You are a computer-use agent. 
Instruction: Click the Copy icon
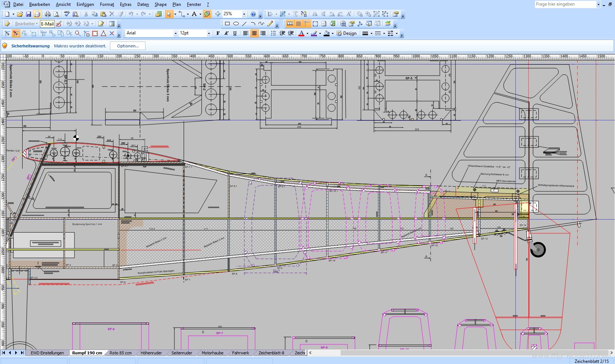click(94, 14)
